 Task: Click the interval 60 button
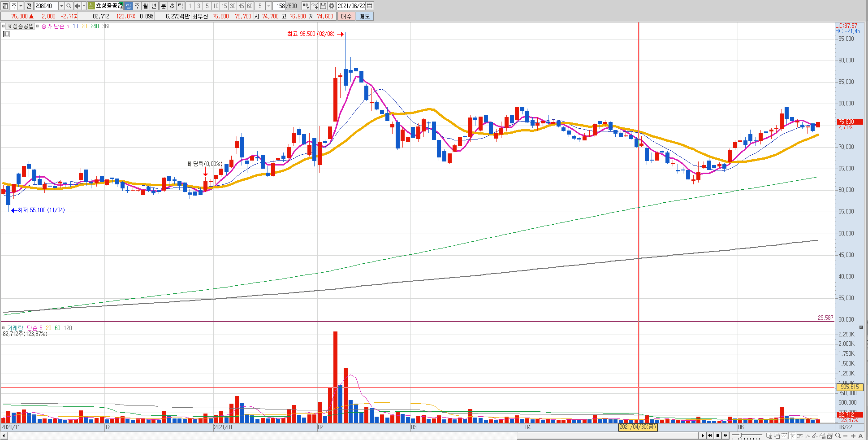pyautogui.click(x=250, y=6)
